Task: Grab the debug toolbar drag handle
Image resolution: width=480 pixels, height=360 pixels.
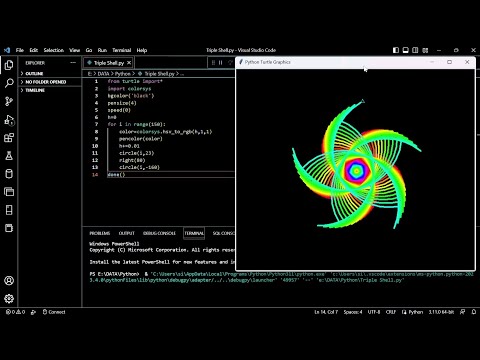Action: tap(213, 63)
